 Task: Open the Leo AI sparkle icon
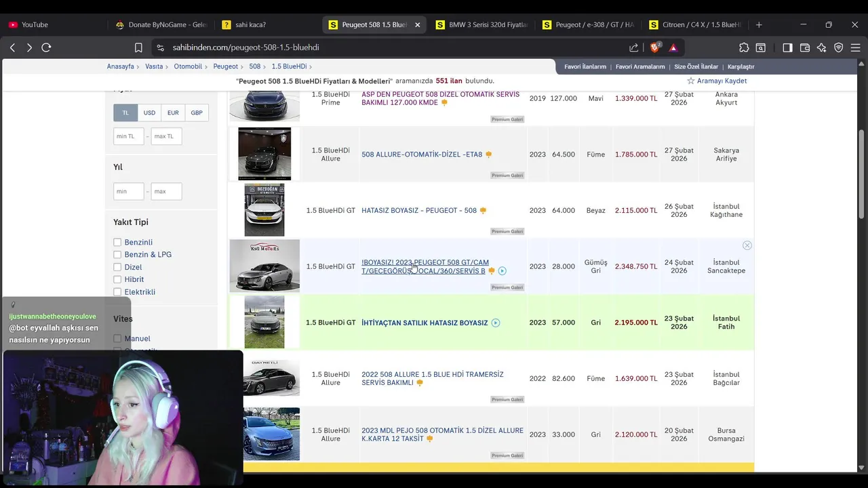822,47
